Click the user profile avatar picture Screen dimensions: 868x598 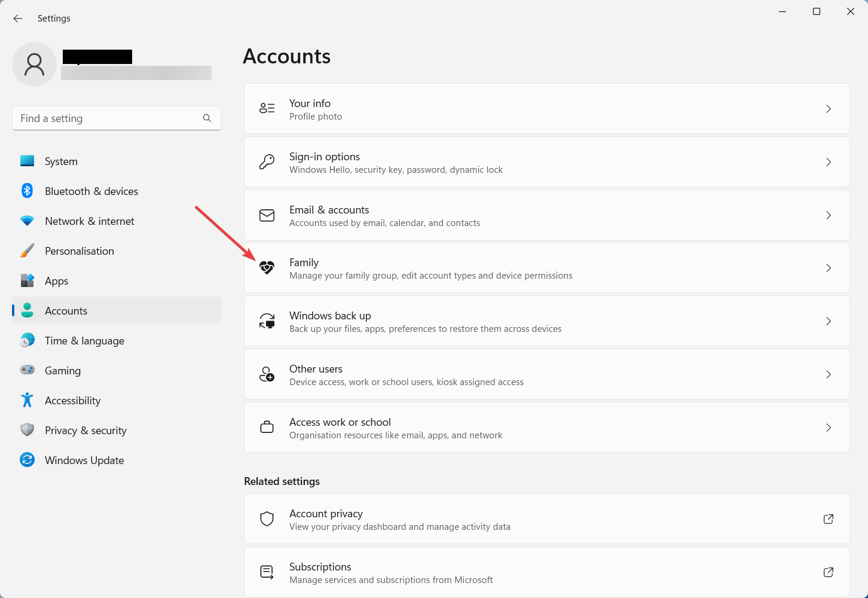click(35, 64)
